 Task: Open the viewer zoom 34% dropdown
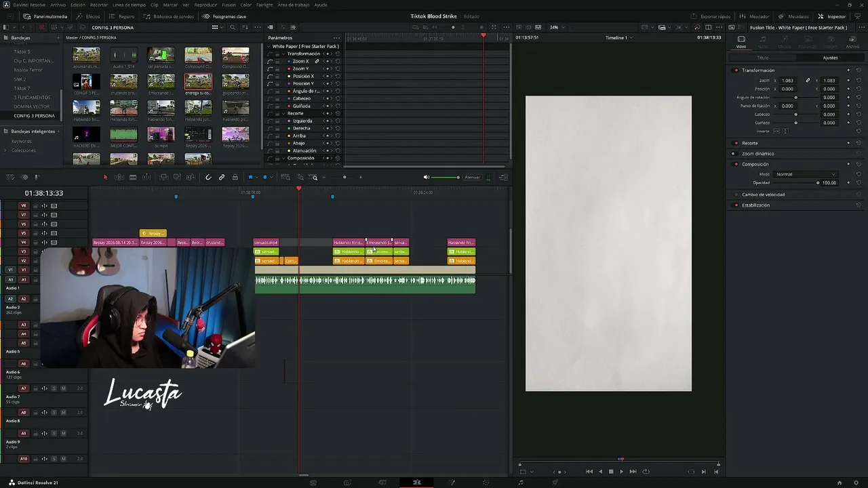tap(557, 27)
